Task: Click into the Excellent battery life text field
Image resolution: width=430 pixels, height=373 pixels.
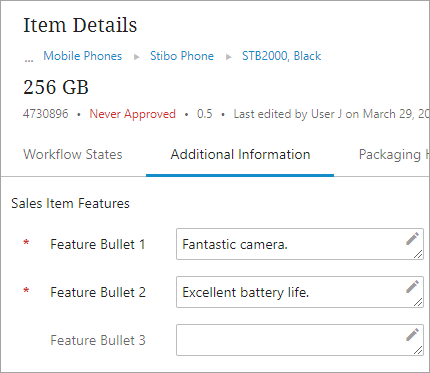Action: pos(300,292)
